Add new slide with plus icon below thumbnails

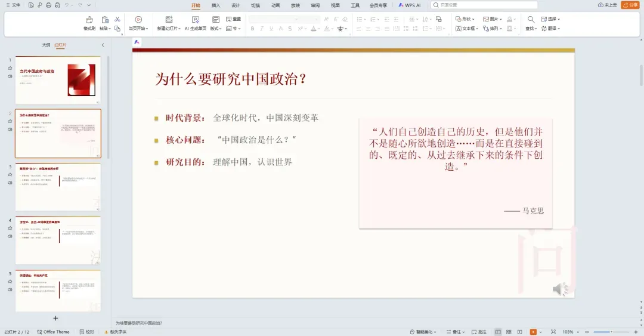[56, 318]
